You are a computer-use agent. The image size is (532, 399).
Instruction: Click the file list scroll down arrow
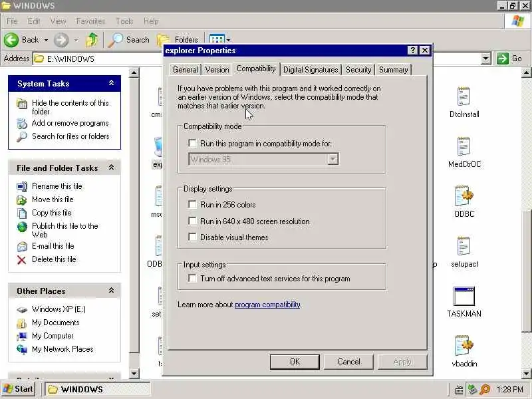point(526,374)
